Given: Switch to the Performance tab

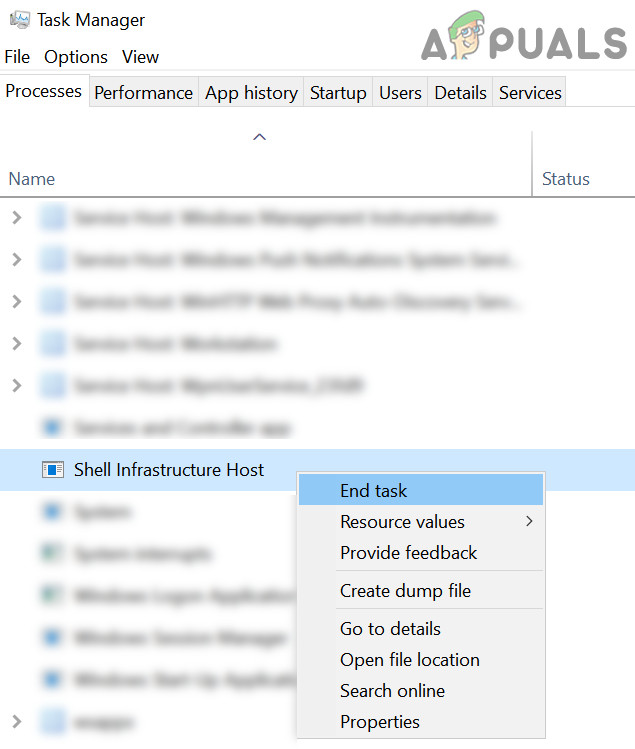Looking at the screenshot, I should [143, 93].
